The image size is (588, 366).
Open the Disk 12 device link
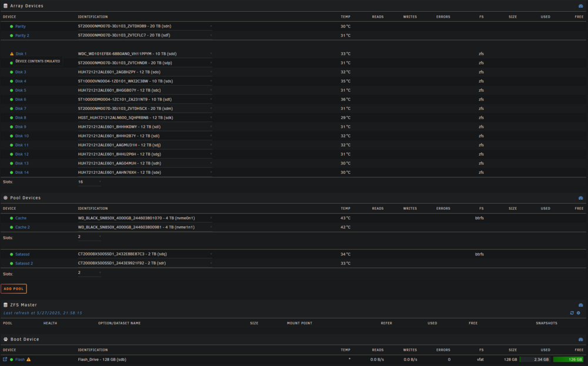(22, 155)
